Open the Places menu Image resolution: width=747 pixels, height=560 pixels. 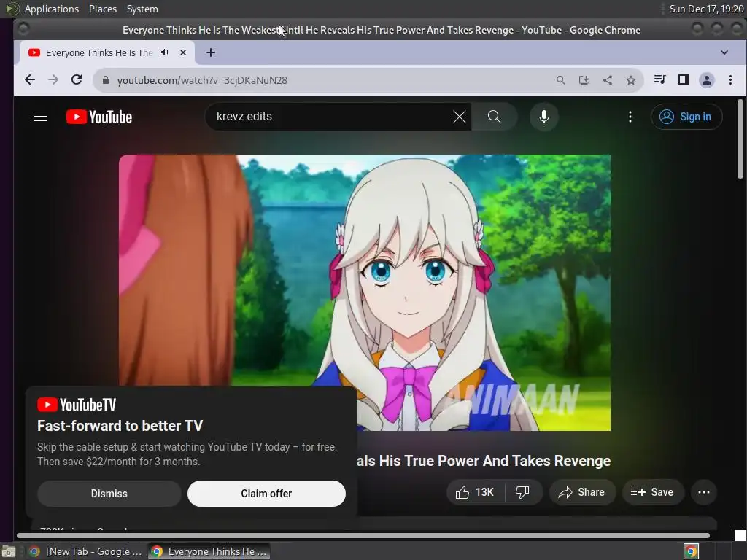point(102,9)
